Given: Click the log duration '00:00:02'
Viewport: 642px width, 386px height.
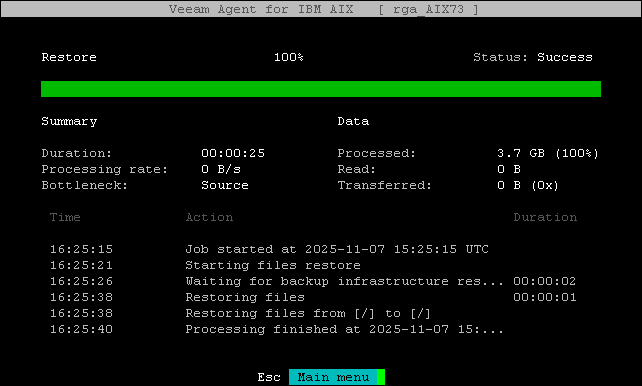Looking at the screenshot, I should 545,281.
